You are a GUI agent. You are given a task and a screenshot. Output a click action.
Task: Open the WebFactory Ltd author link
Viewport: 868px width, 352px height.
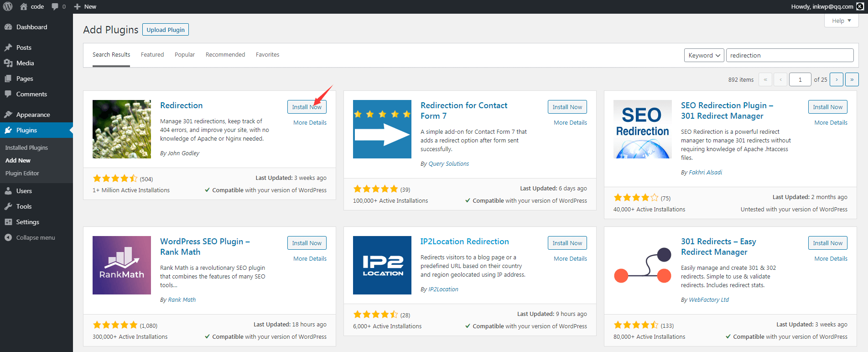point(709,300)
